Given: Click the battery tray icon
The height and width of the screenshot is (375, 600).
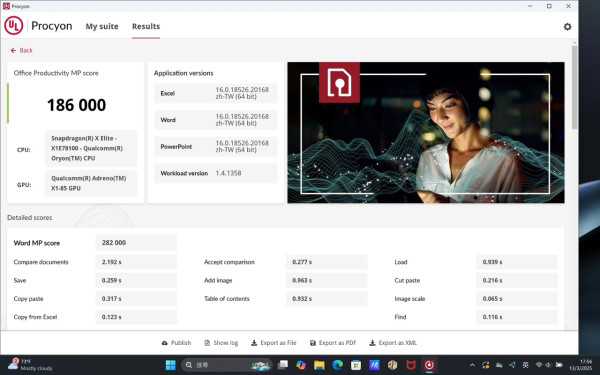Looking at the screenshot, I should click(x=559, y=365).
